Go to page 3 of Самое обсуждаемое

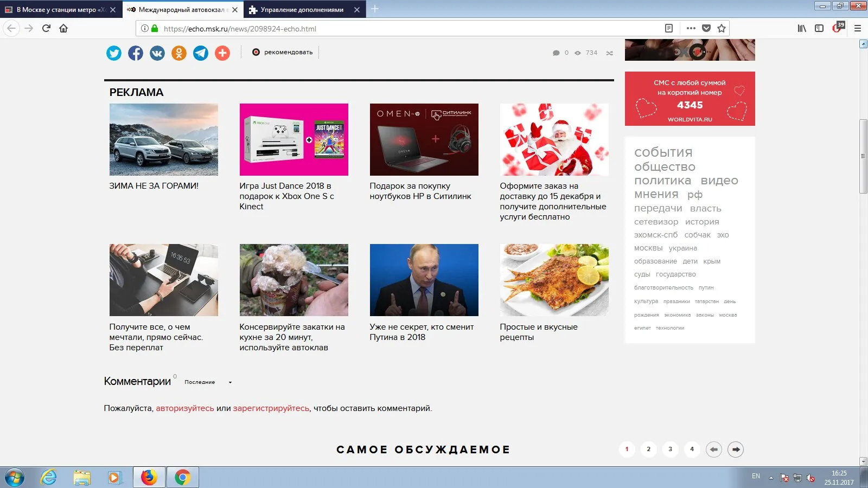671,450
